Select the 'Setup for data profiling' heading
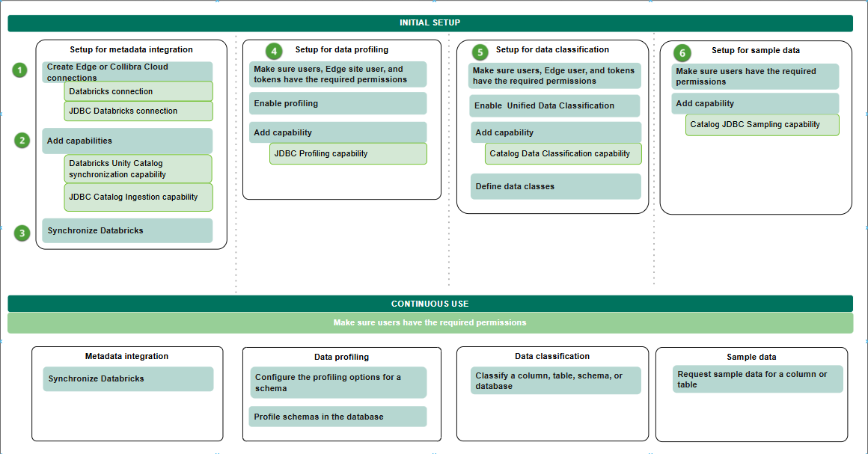 (x=341, y=49)
